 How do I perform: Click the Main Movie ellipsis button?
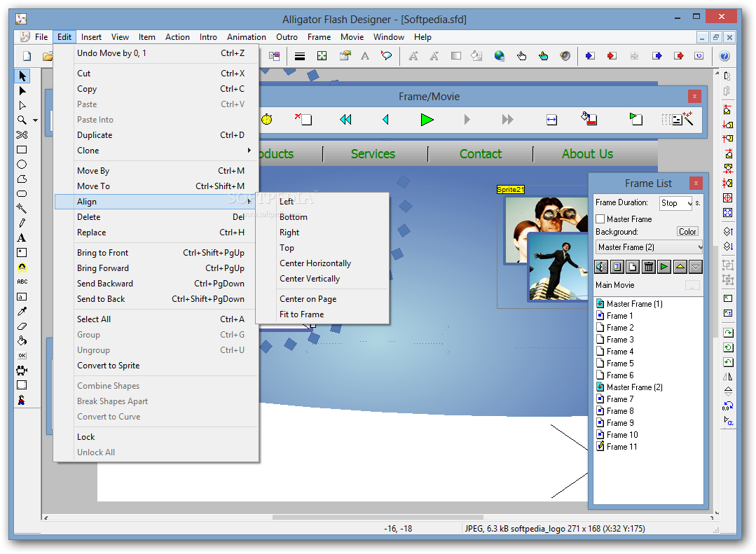(692, 286)
